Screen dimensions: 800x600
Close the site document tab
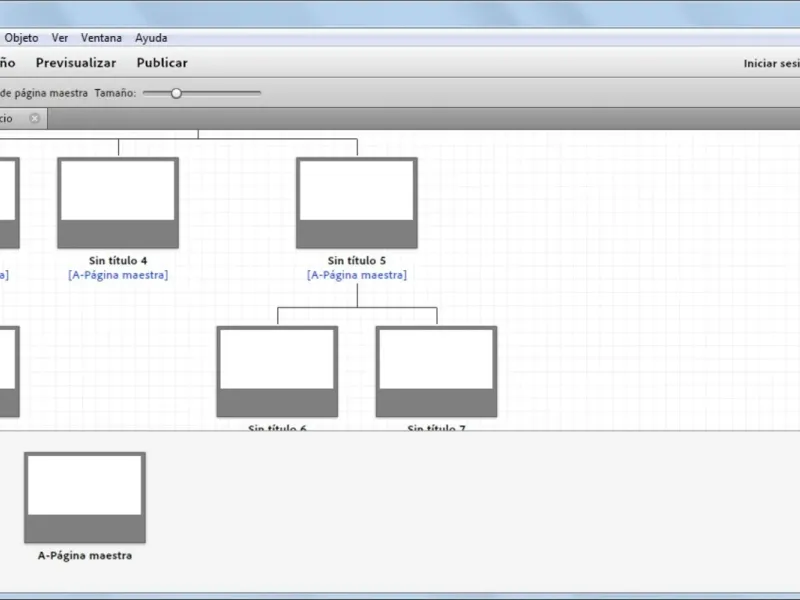pyautogui.click(x=35, y=118)
